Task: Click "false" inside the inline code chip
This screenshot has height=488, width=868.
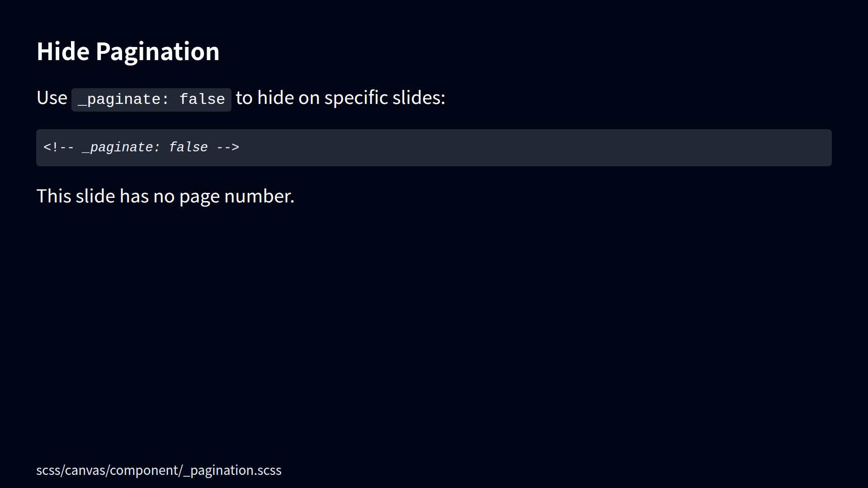Action: 202,99
